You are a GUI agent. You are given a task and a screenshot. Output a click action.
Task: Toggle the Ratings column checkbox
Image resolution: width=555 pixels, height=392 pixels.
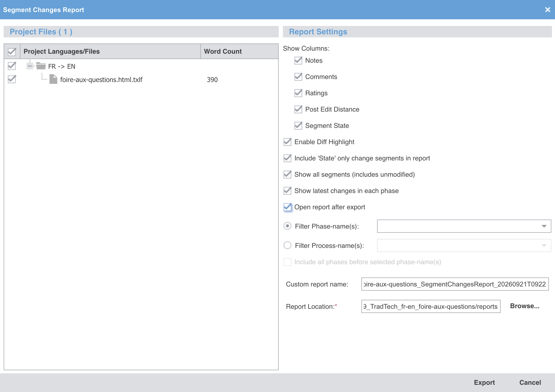click(298, 93)
